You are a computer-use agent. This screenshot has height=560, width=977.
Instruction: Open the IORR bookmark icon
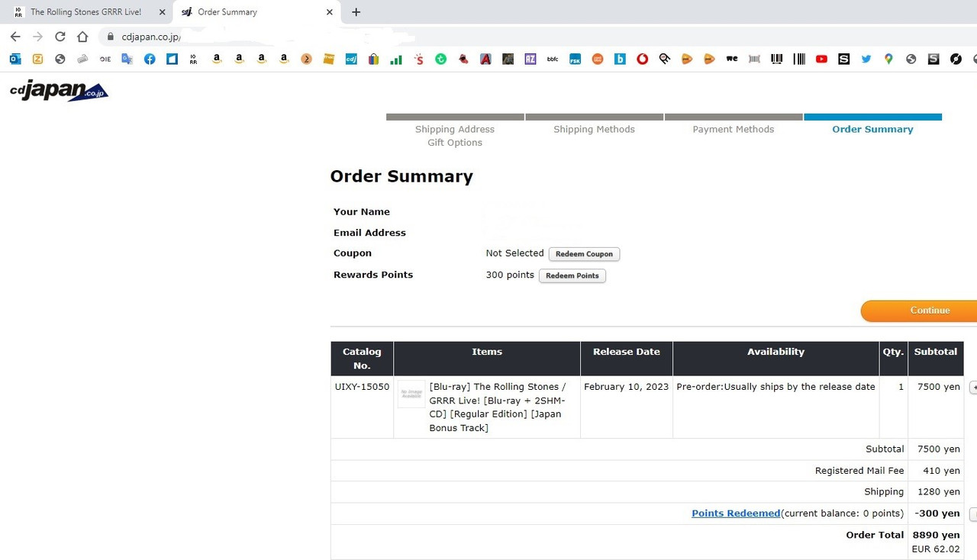pyautogui.click(x=194, y=59)
